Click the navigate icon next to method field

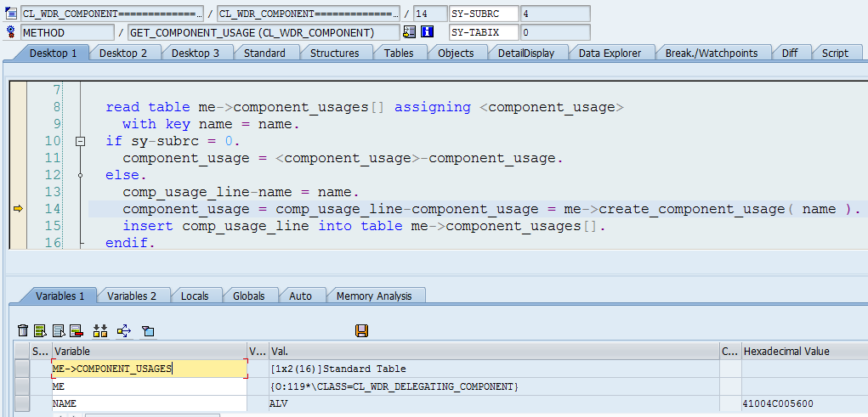pos(410,32)
